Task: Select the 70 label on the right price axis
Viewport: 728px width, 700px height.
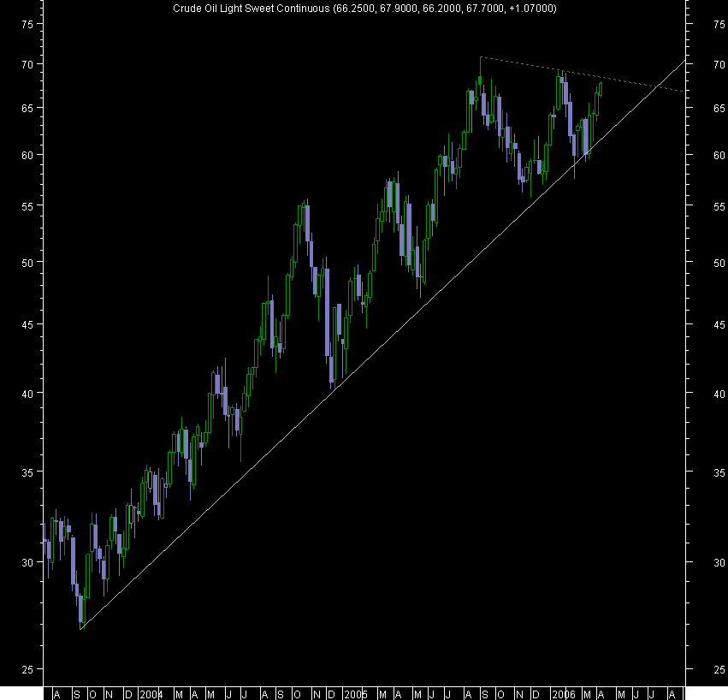Action: [x=719, y=65]
